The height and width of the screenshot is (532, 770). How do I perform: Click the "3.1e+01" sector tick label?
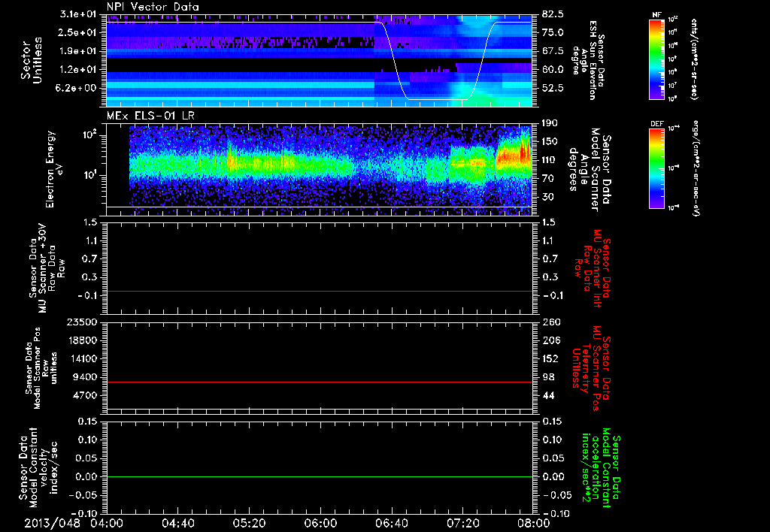[80, 14]
